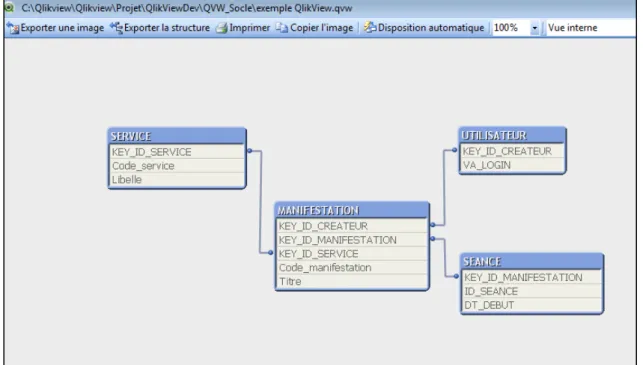
Task: Click the Libelle field in SERVICE
Action: tap(177, 180)
